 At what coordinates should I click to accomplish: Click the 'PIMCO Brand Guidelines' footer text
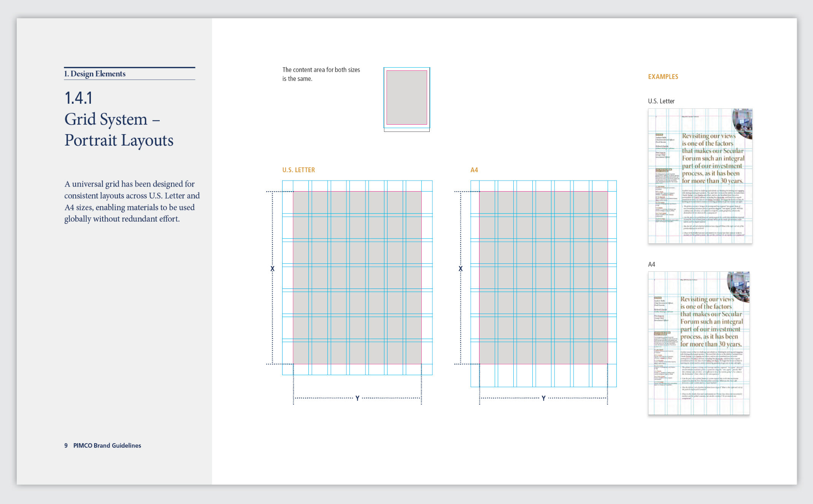pos(107,445)
